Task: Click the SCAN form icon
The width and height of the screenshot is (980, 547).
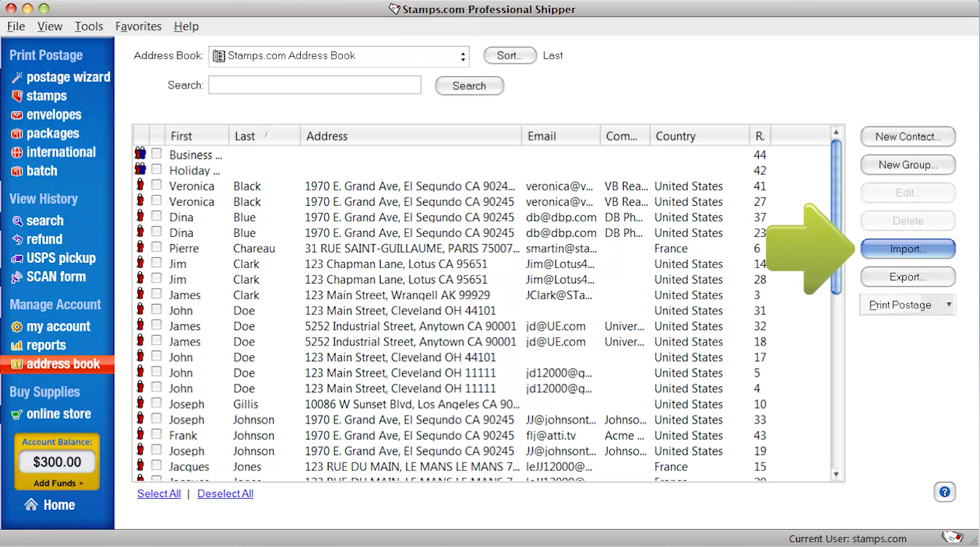Action: (x=17, y=277)
